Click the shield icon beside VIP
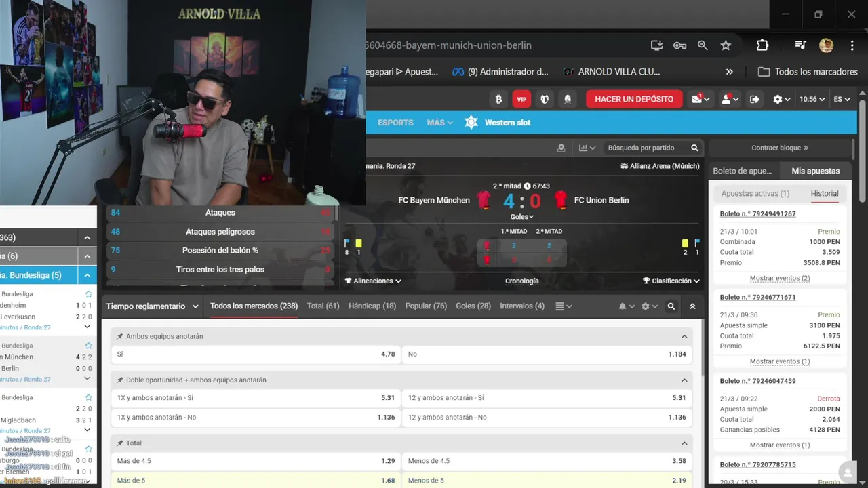Screen dimensions: 868x488 [x=545, y=99]
